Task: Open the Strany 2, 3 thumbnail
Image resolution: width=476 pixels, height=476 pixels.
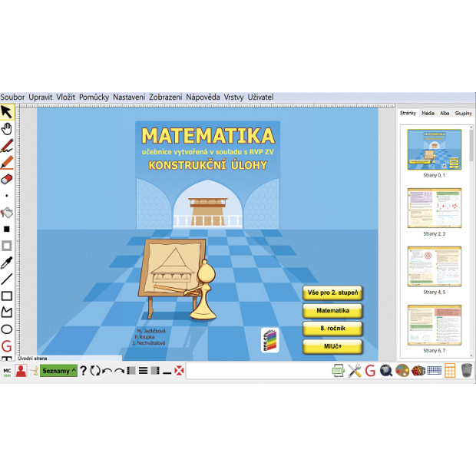Action: click(434, 207)
